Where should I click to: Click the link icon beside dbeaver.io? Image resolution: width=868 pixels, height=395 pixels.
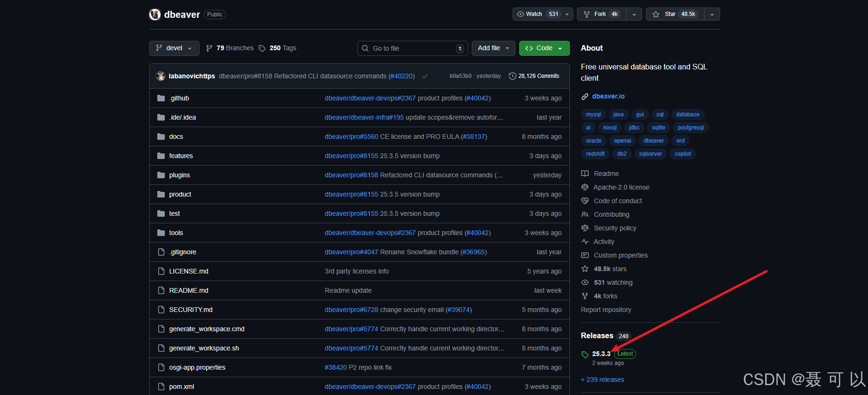click(x=585, y=97)
